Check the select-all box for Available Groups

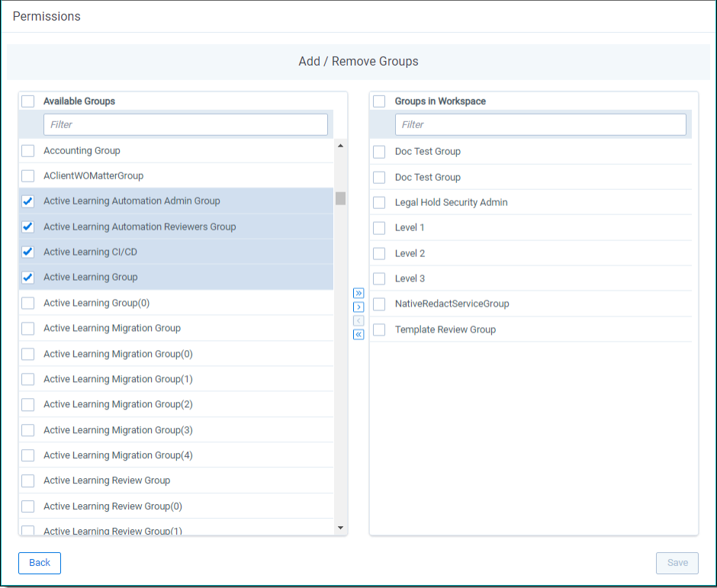pos(27,101)
